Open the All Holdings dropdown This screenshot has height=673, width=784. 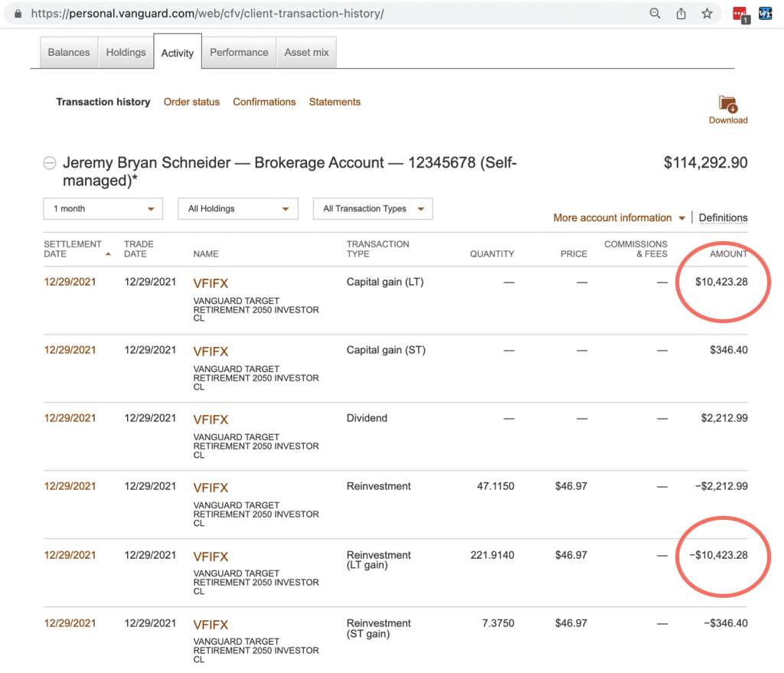click(238, 209)
